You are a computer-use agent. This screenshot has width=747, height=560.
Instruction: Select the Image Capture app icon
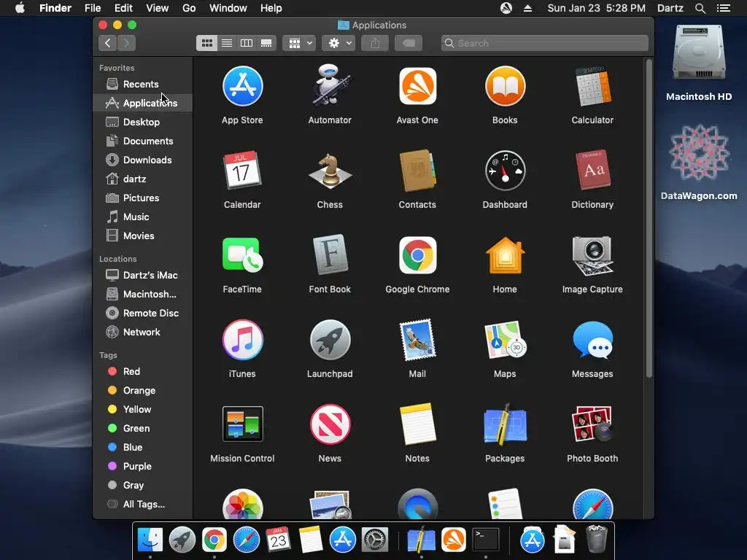point(592,255)
